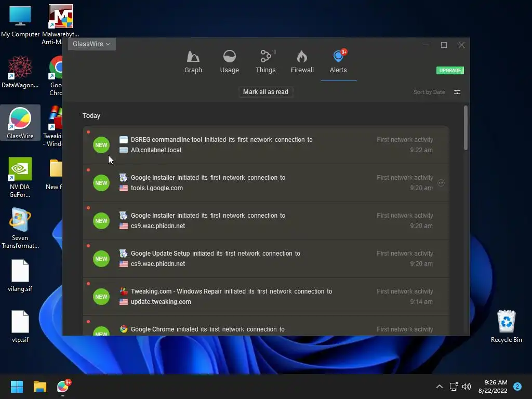Select vilang.sif file on desktop
Screen dimensions: 532x399
20,275
